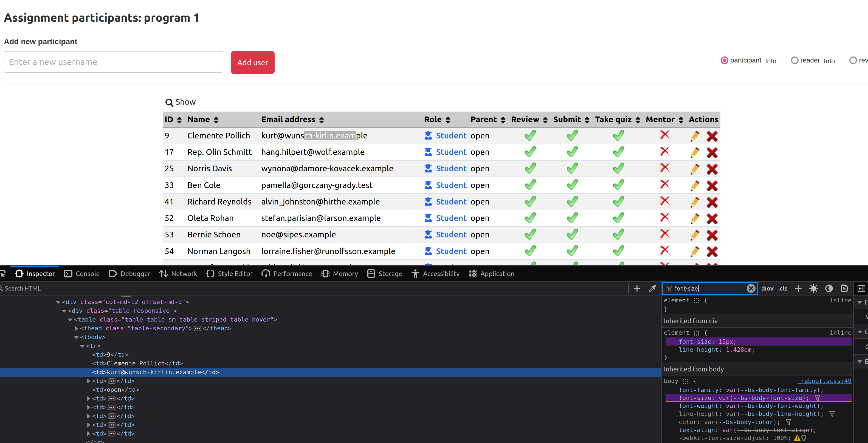The image size is (868, 443).
Task: Switch to the Console tab
Action: click(82, 274)
